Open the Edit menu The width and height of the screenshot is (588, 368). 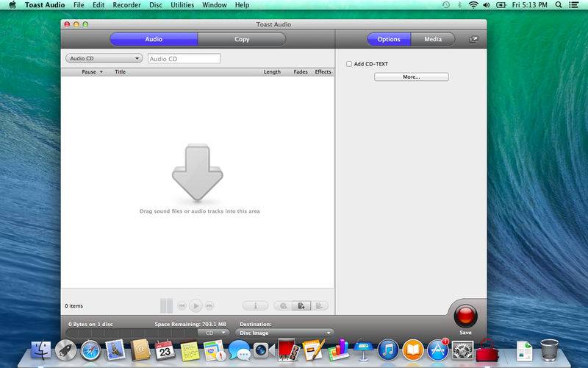coord(98,5)
